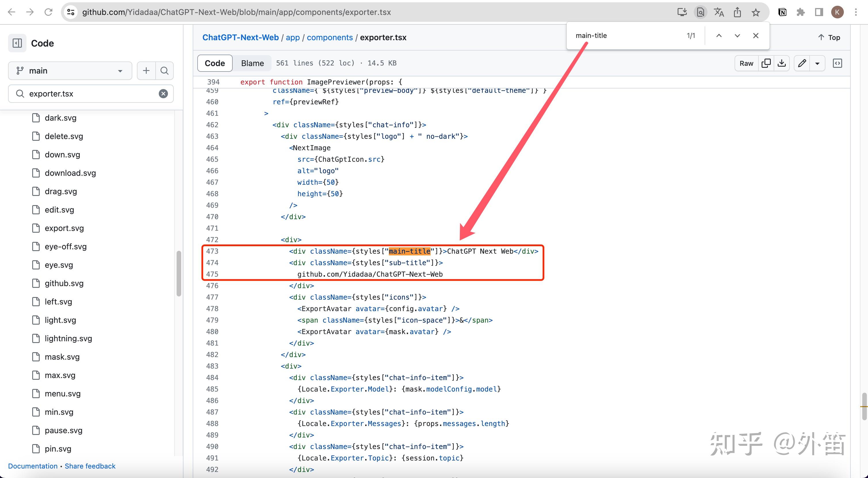This screenshot has width=868, height=478.
Task: Search files magnifier button
Action: click(x=165, y=71)
